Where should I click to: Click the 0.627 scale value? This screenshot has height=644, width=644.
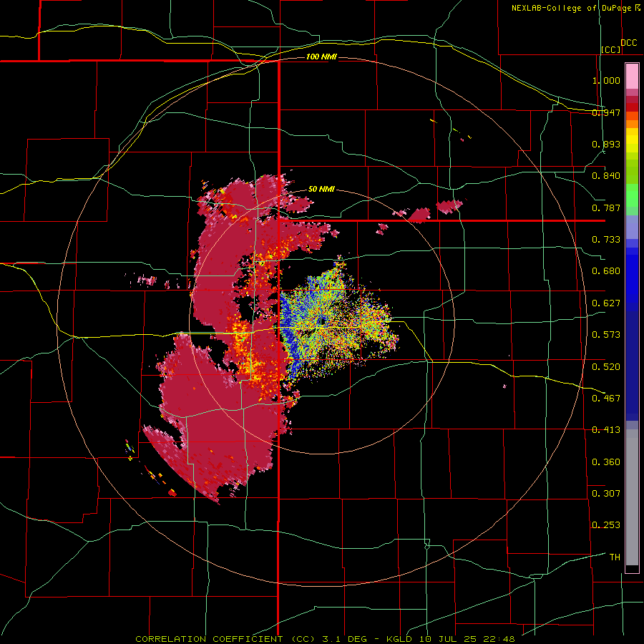tap(606, 303)
